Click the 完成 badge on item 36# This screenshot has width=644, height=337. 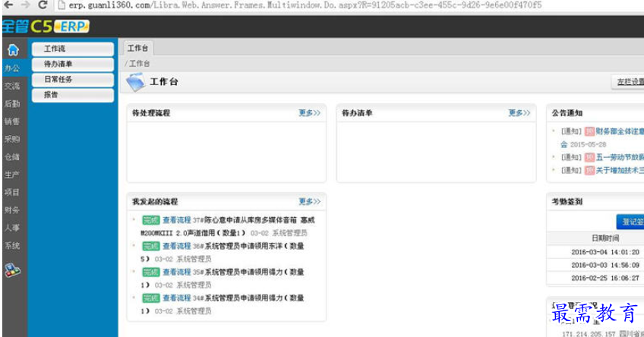click(x=150, y=246)
